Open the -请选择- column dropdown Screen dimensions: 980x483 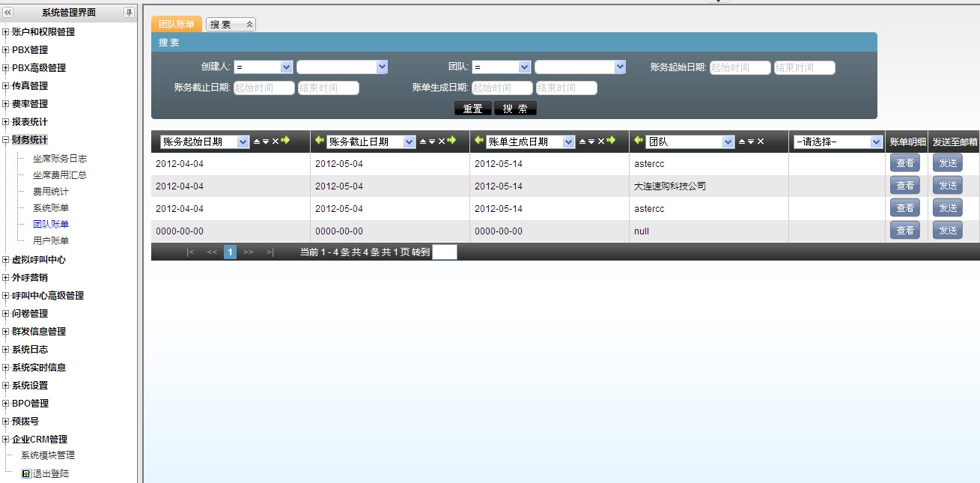pos(839,142)
